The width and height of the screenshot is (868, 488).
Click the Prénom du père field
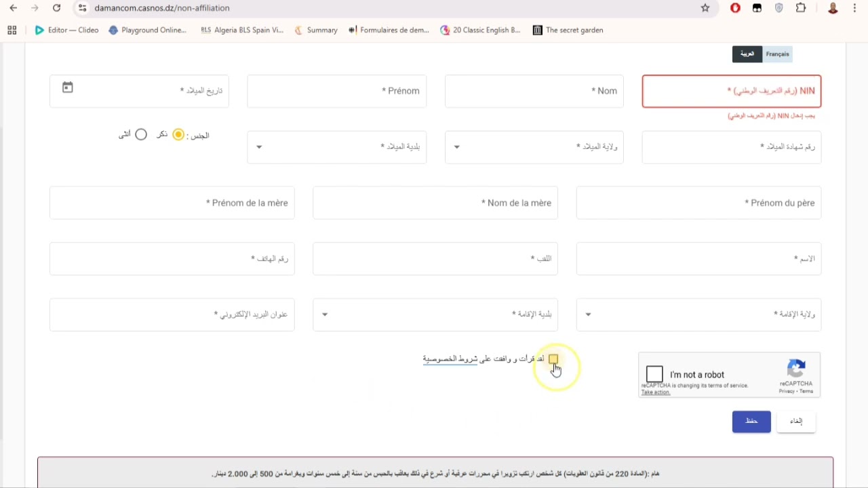click(x=699, y=203)
